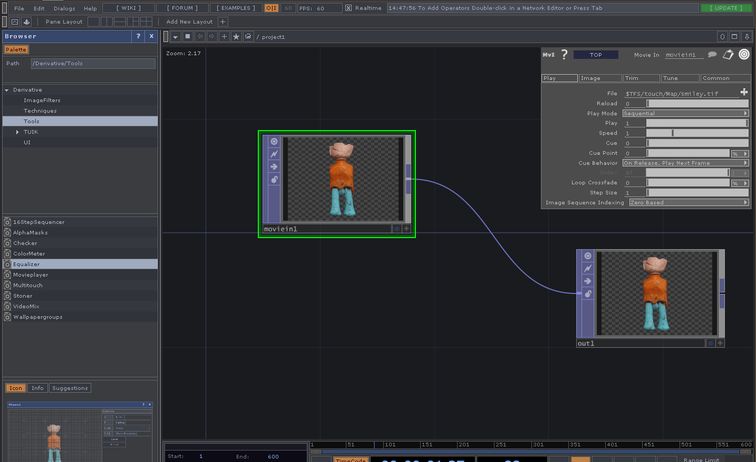Toggle the Realtime checkbox
Viewport: 756px width, 462px height.
[348, 8]
